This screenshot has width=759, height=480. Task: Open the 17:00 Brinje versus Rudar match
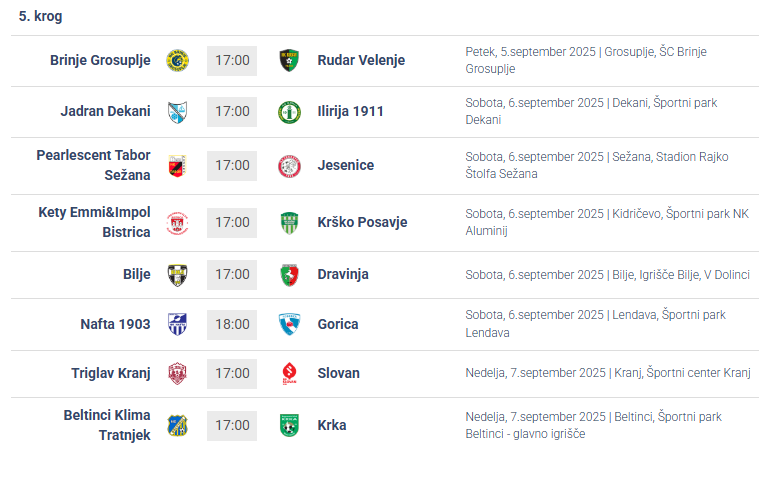[x=232, y=60]
